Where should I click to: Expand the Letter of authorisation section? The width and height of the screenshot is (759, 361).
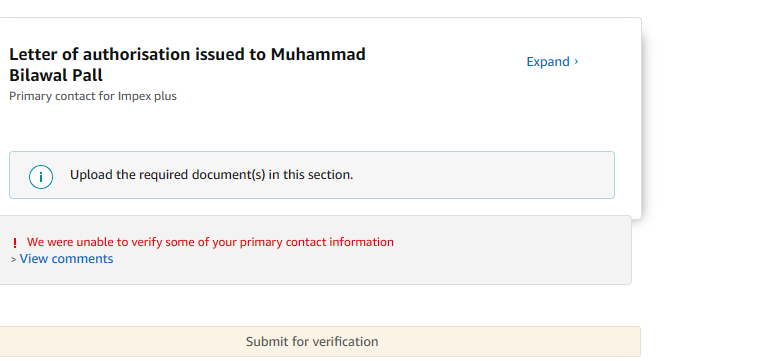(x=552, y=61)
